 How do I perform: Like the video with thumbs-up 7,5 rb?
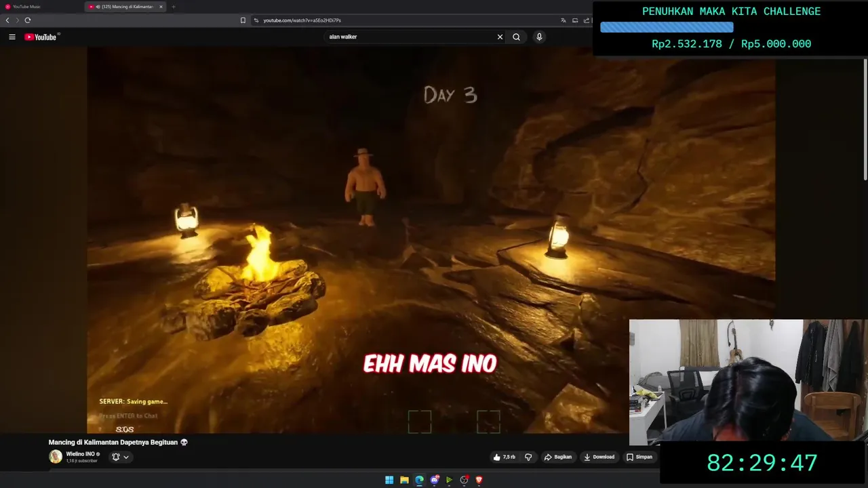pos(505,457)
